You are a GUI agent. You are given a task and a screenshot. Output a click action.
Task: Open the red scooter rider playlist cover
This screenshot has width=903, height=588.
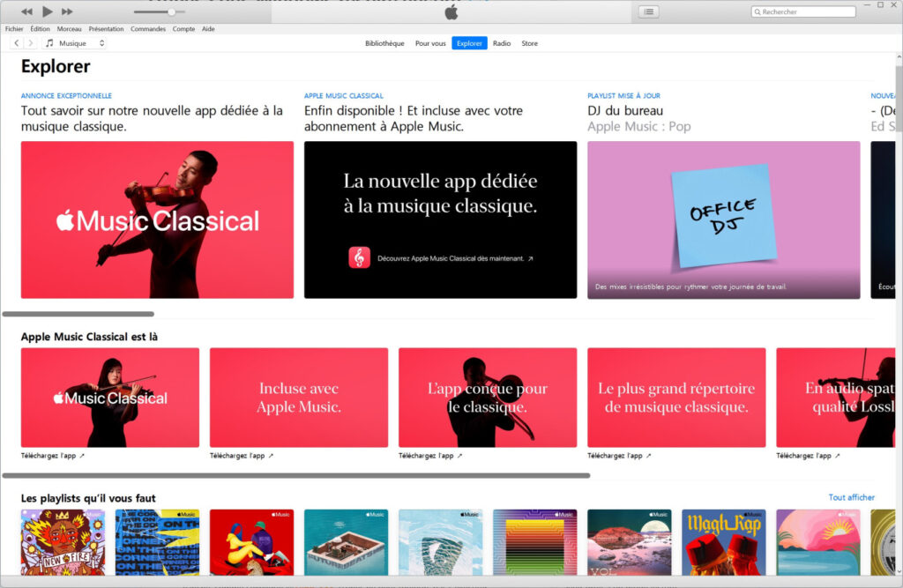click(251, 542)
